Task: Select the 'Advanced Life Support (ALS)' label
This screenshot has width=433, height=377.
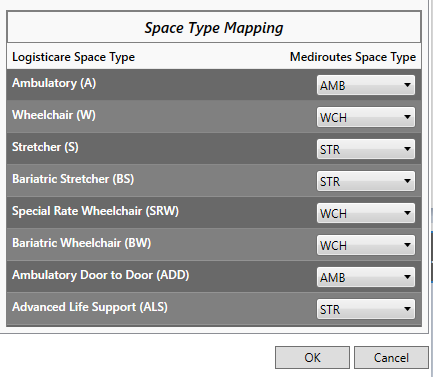Action: 90,307
